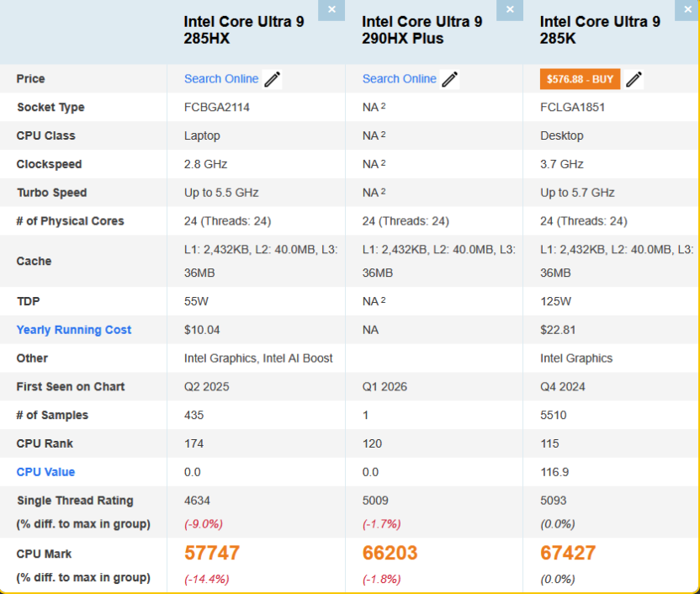Close the Core Ultra 9 285K column
700x594 pixels.
687,10
